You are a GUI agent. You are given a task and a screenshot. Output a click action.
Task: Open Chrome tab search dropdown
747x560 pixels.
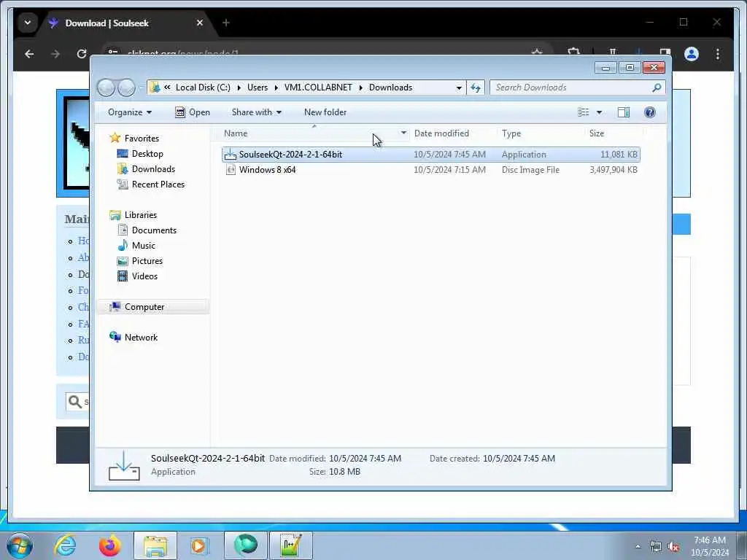pos(28,23)
